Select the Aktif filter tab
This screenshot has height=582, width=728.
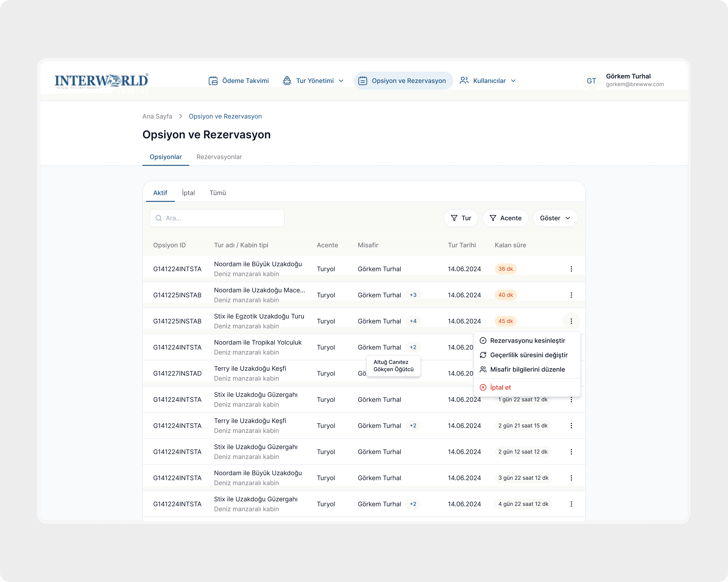[160, 193]
